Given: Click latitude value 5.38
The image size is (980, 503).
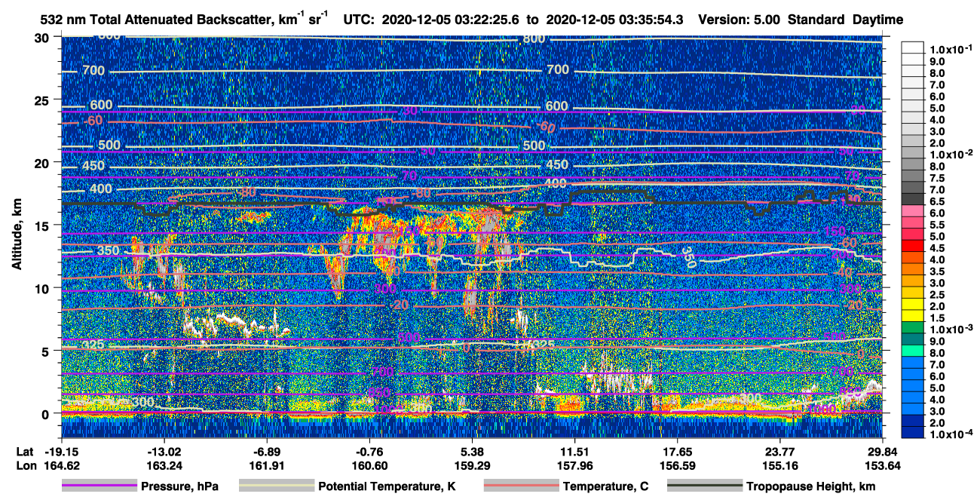Looking at the screenshot, I should coord(472,452).
